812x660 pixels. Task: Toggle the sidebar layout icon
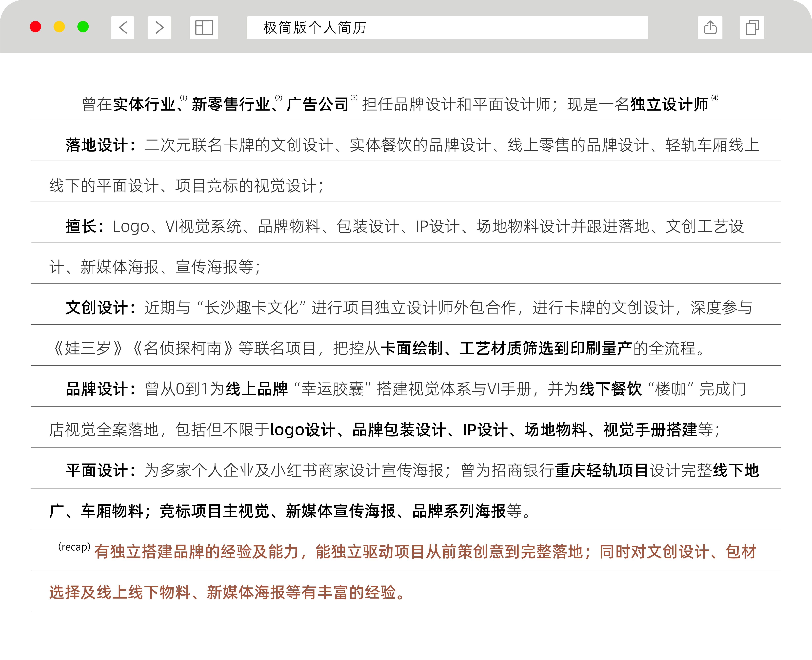coord(204,27)
